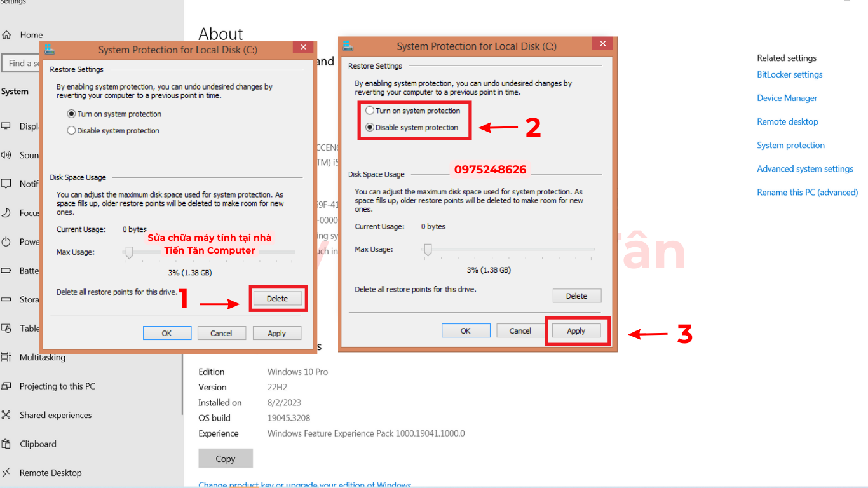Click version value 22H2
This screenshot has width=868, height=488.
click(278, 387)
